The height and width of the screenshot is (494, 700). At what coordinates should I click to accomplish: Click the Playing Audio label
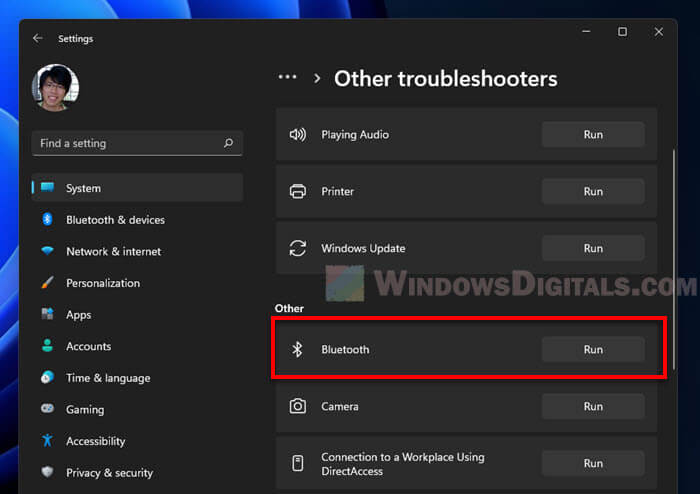coord(355,135)
